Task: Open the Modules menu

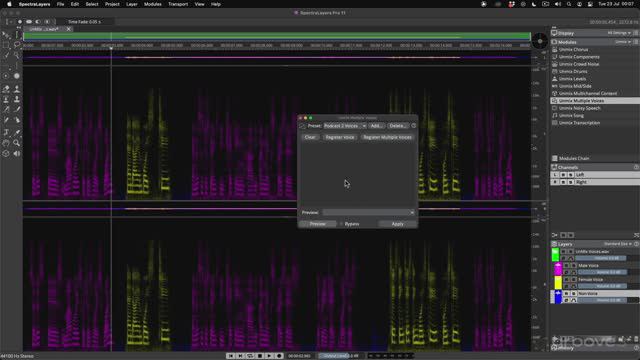Action: tap(153, 4)
